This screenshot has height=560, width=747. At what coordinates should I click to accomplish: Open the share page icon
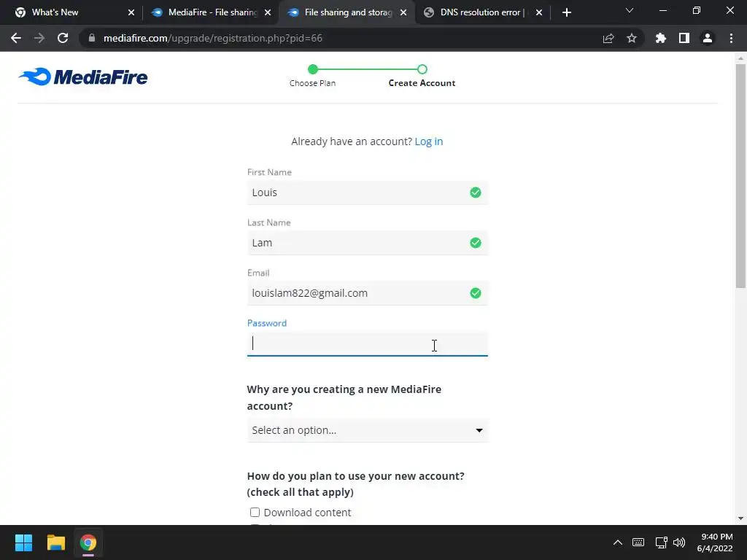608,38
